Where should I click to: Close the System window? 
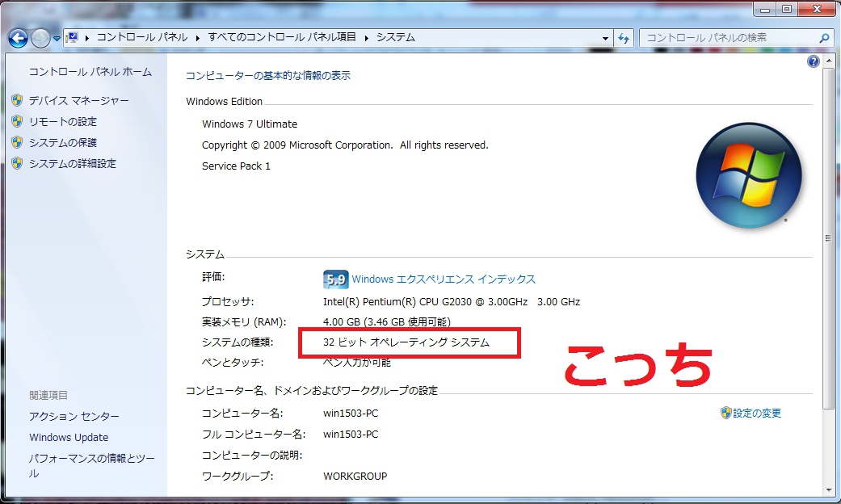(817, 9)
